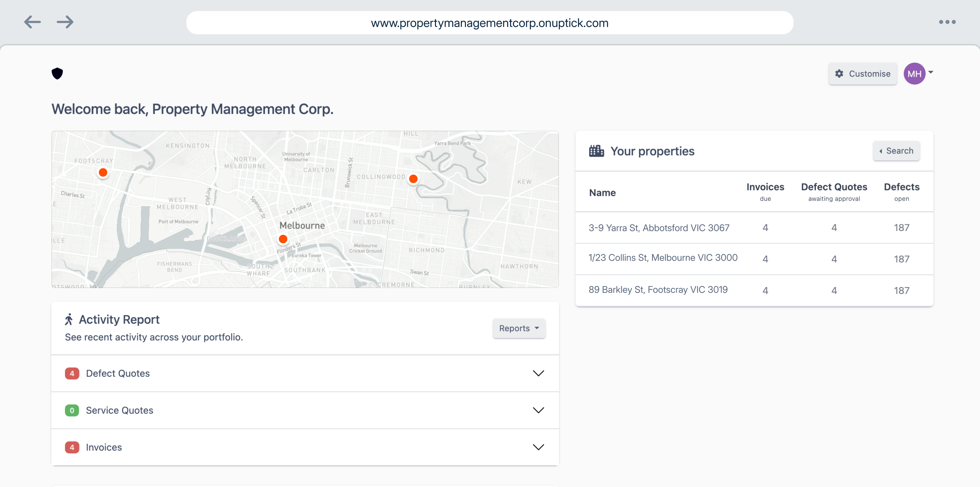
Task: Open the Reports dropdown
Action: (x=519, y=328)
